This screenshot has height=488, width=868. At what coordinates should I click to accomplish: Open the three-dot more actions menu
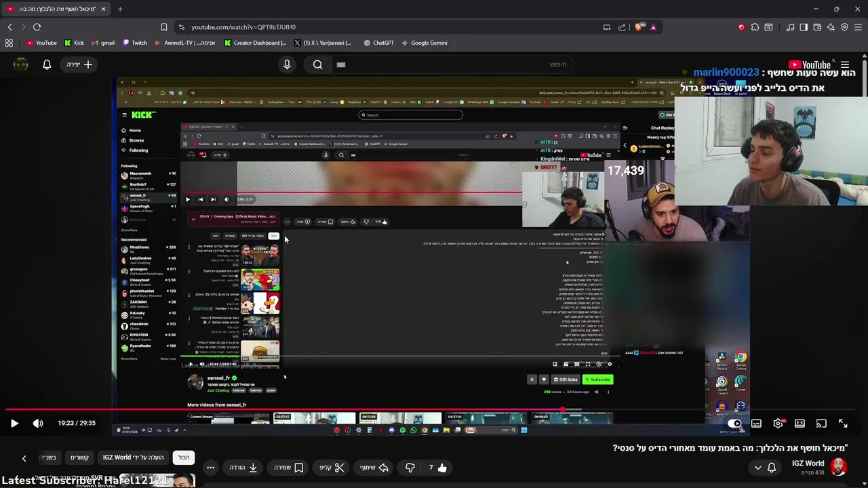211,468
